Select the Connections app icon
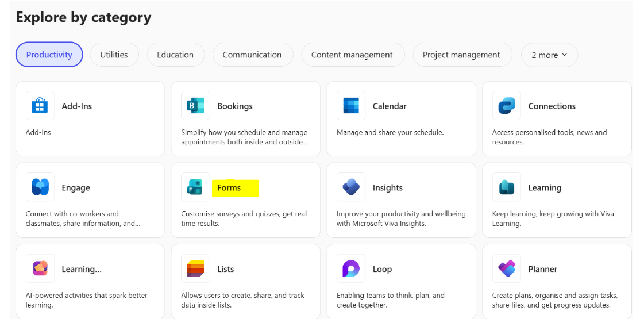This screenshot has width=644, height=330. point(507,106)
